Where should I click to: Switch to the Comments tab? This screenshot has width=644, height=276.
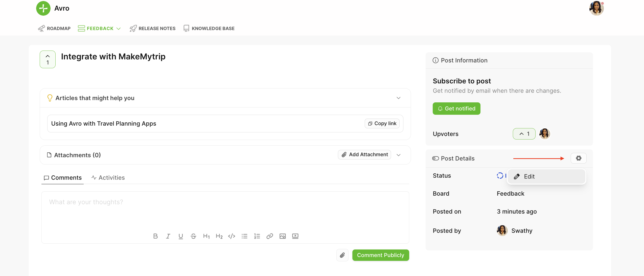pyautogui.click(x=63, y=178)
